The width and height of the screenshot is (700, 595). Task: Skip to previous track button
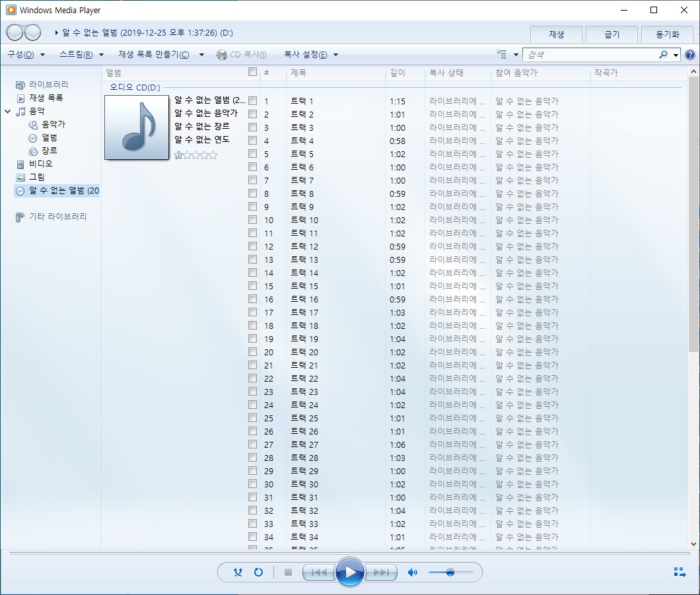coord(319,573)
